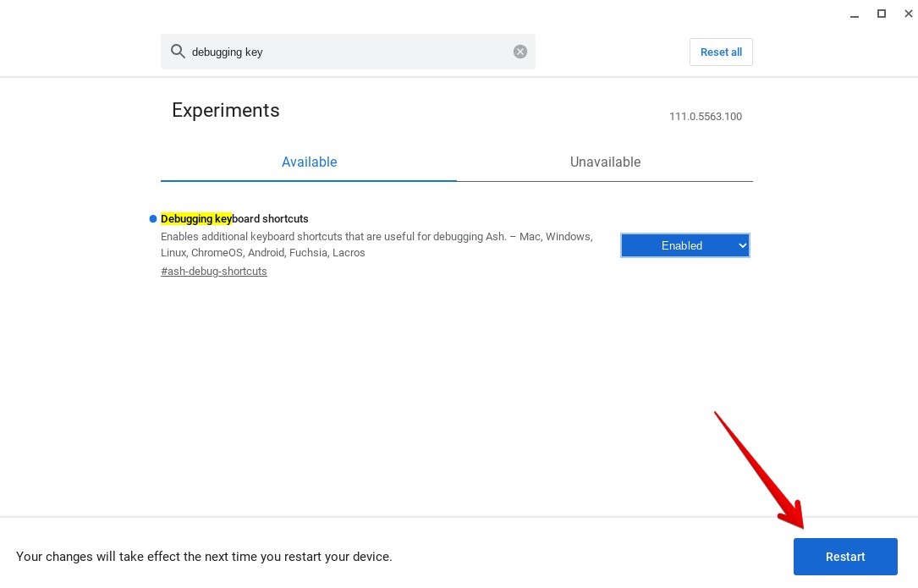Maximize the Experiments window
This screenshot has width=918, height=588.
(x=881, y=14)
